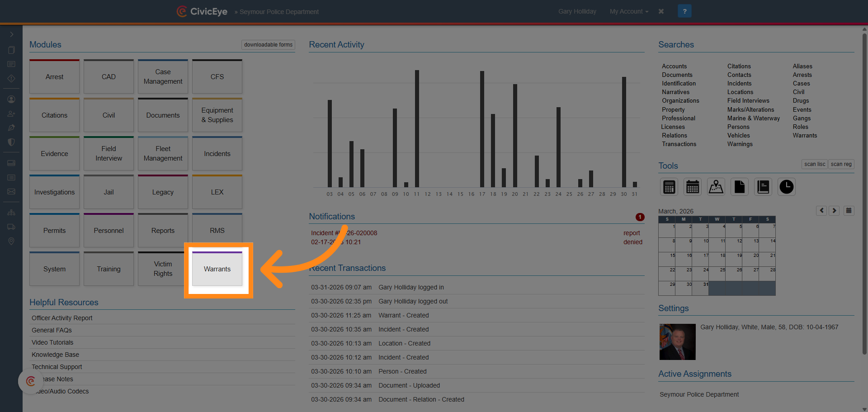
Task: Click the red notification count badge
Action: coord(640,217)
